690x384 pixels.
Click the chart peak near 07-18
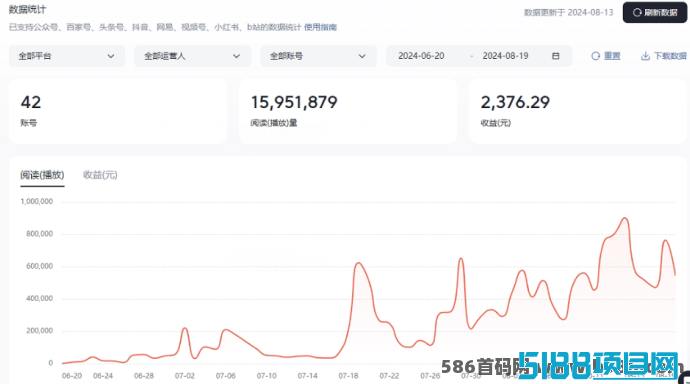click(x=359, y=263)
